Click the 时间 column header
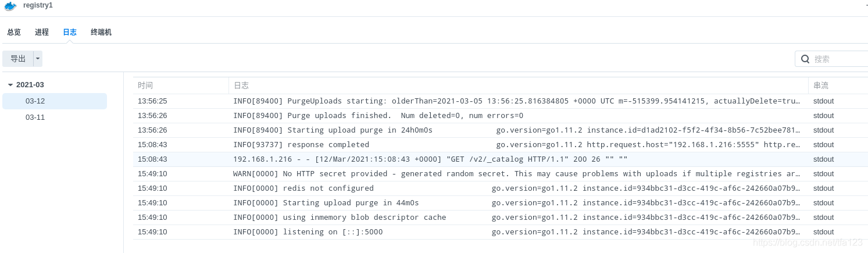This screenshot has height=253, width=868. [145, 85]
